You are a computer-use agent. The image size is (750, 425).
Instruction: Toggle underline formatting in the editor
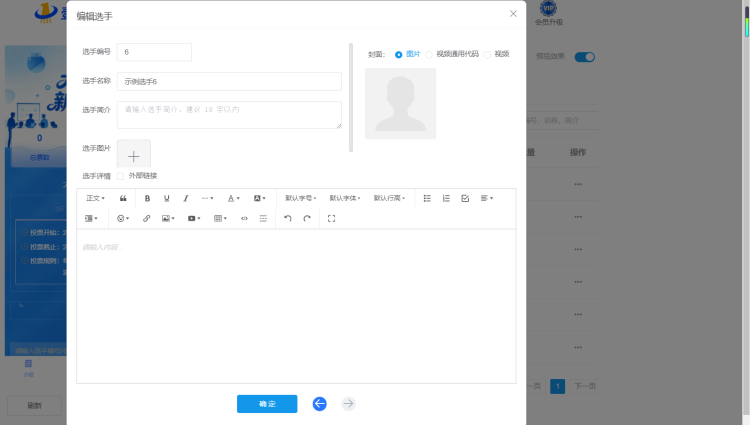tap(166, 198)
